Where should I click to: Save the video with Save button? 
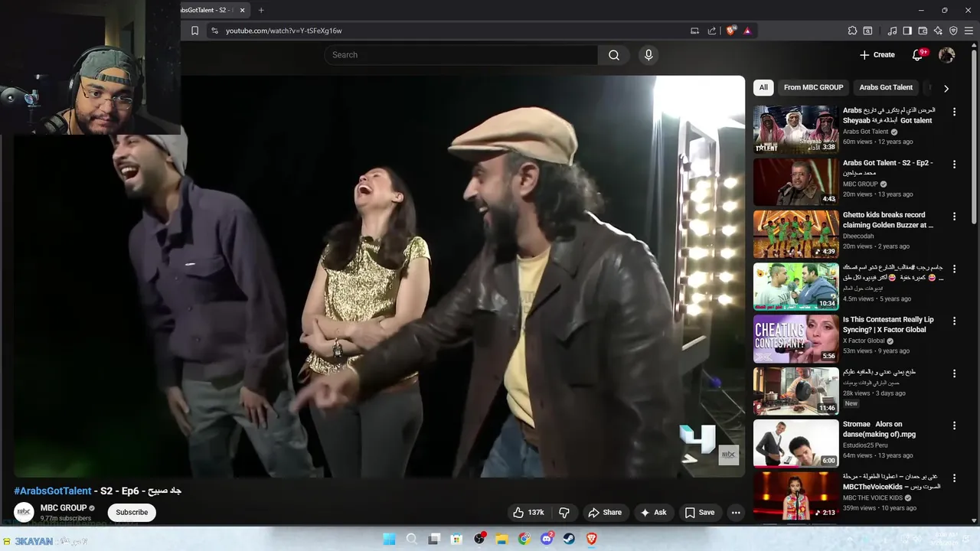700,513
